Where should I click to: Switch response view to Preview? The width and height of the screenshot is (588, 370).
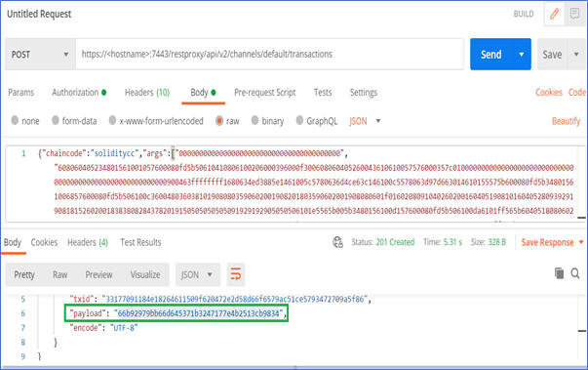pyautogui.click(x=98, y=274)
